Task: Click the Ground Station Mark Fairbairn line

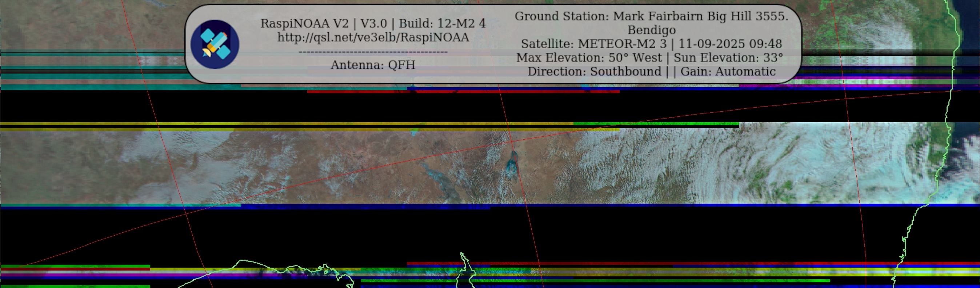Action: [x=651, y=16]
